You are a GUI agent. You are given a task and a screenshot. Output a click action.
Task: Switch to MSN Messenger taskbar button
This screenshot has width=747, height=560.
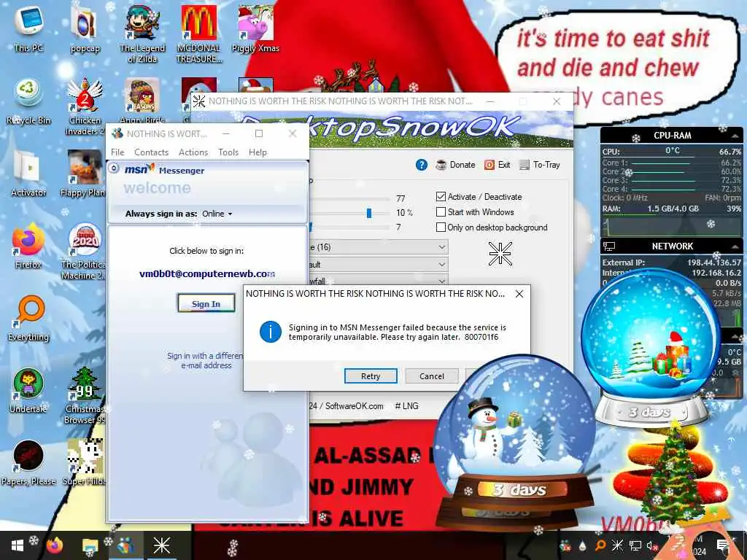click(x=125, y=545)
